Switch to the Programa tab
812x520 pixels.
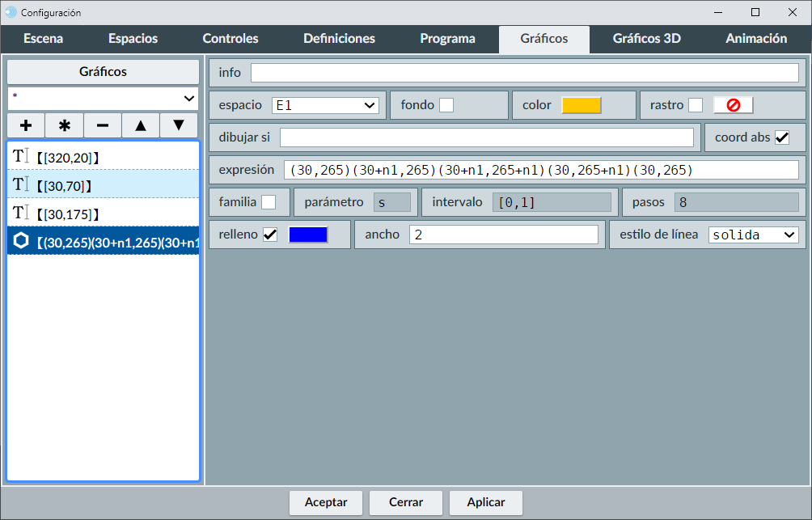[x=447, y=39]
